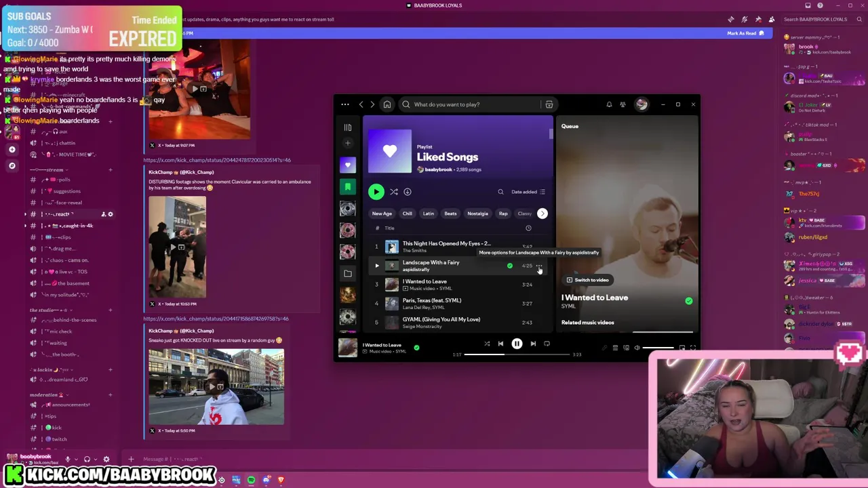Search within the Liked Songs playlist
868x488 pixels.
[x=500, y=192]
